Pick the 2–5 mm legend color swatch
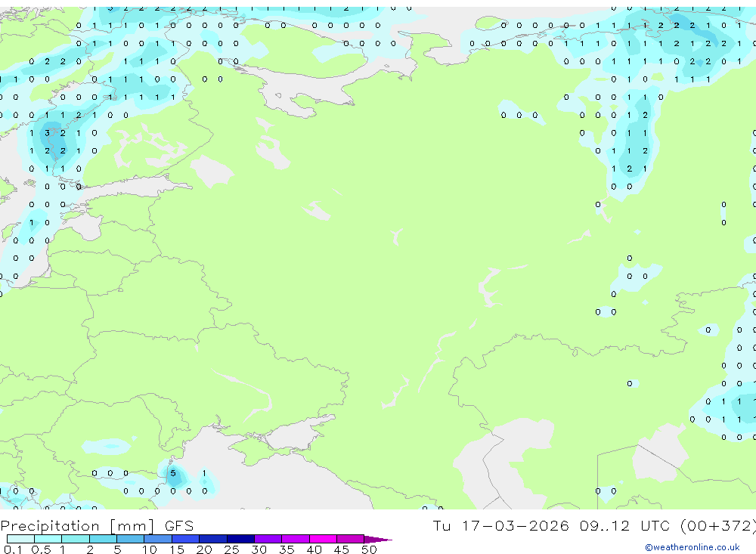 tap(103, 539)
